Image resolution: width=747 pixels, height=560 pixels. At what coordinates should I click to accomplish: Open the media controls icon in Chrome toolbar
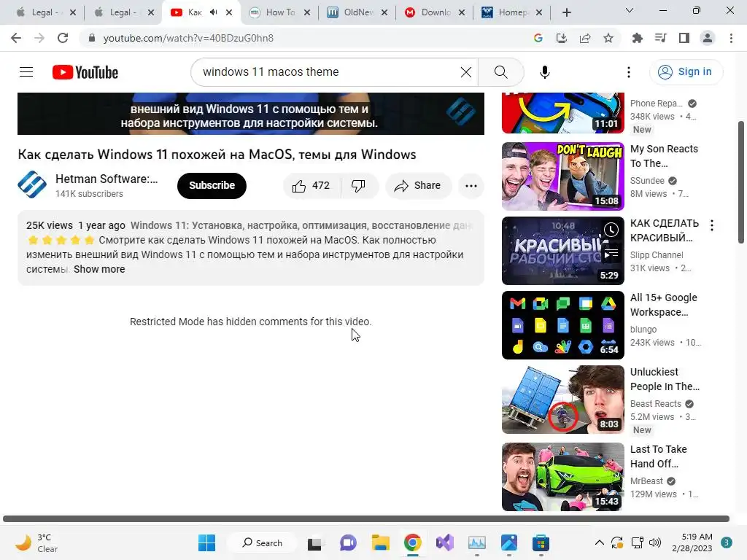(x=661, y=38)
